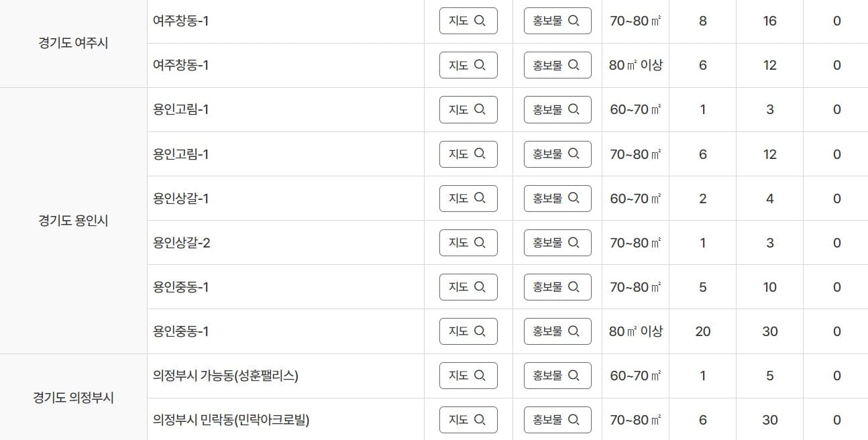868x440 pixels.
Task: Open the 지도 button for 여주창동-1 80㎡ 이상 listing
Action: [468, 65]
